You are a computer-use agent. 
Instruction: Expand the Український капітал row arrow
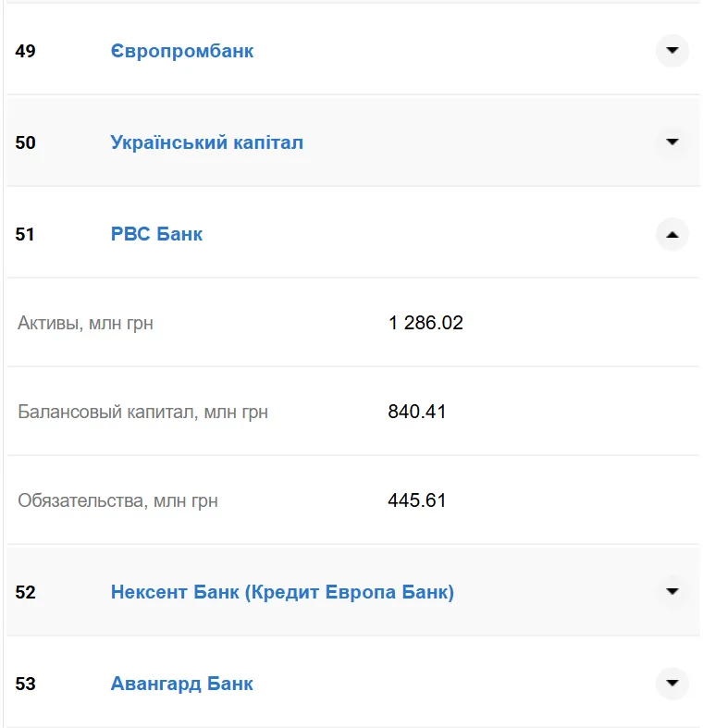(672, 142)
